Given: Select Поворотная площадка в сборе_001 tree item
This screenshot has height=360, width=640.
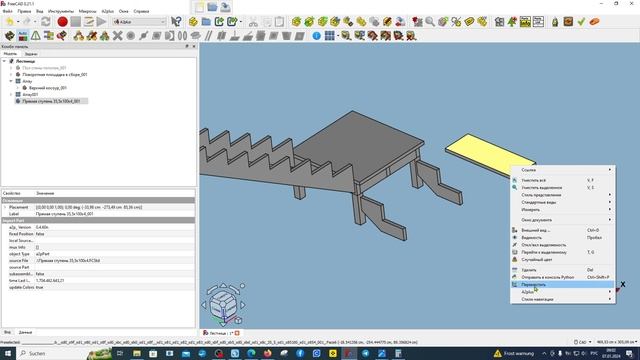Looking at the screenshot, I should point(55,75).
